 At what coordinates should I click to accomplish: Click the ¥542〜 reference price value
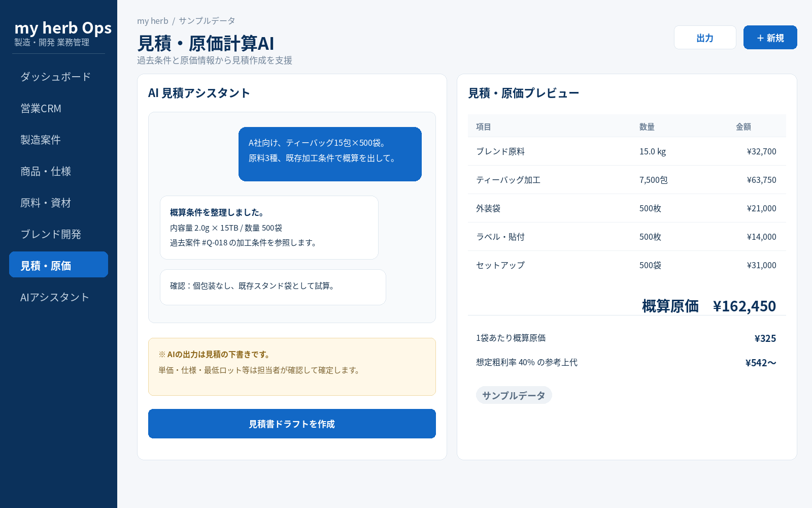coord(761,363)
